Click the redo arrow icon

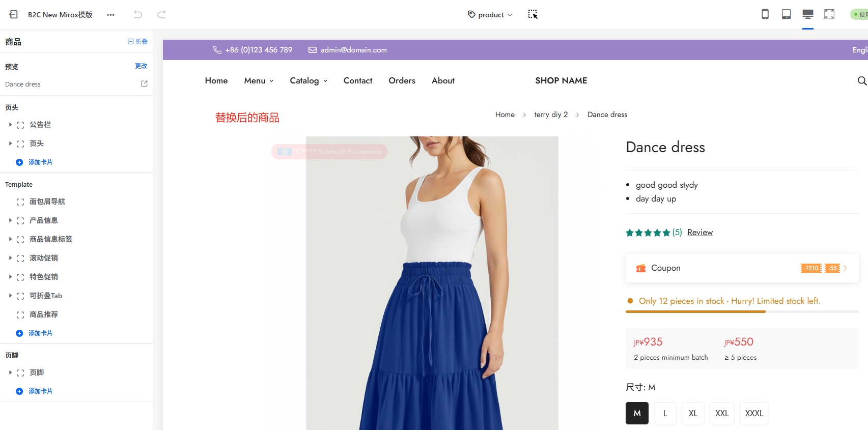pos(161,15)
